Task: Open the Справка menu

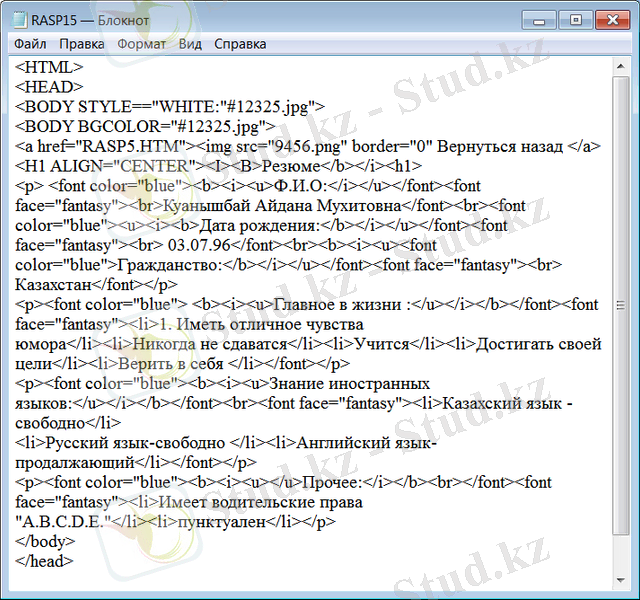Action: point(240,44)
